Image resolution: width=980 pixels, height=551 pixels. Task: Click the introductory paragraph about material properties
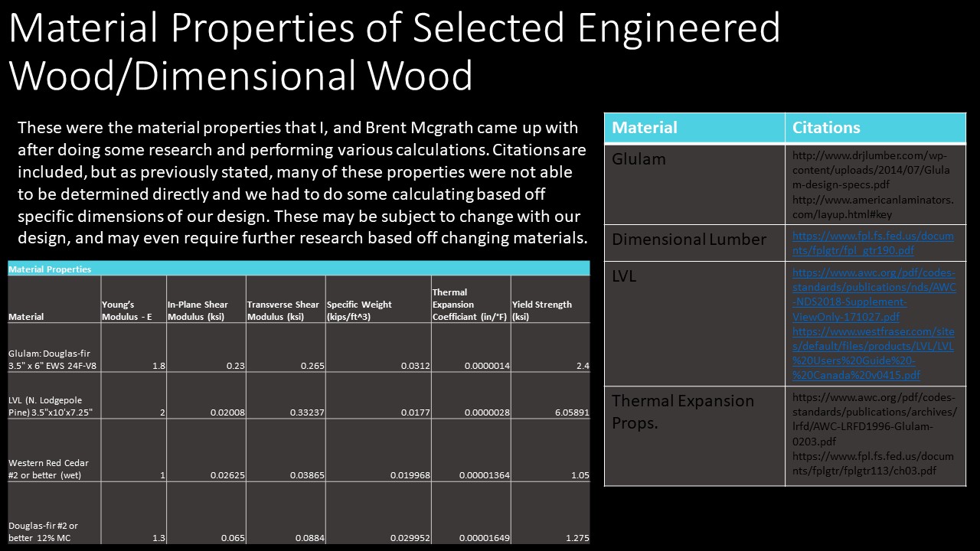(302, 182)
